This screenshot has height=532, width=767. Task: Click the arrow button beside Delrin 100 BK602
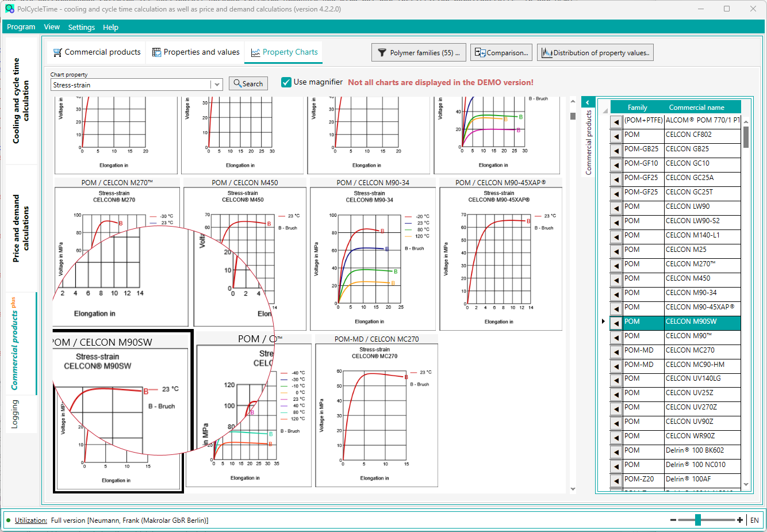[616, 452]
